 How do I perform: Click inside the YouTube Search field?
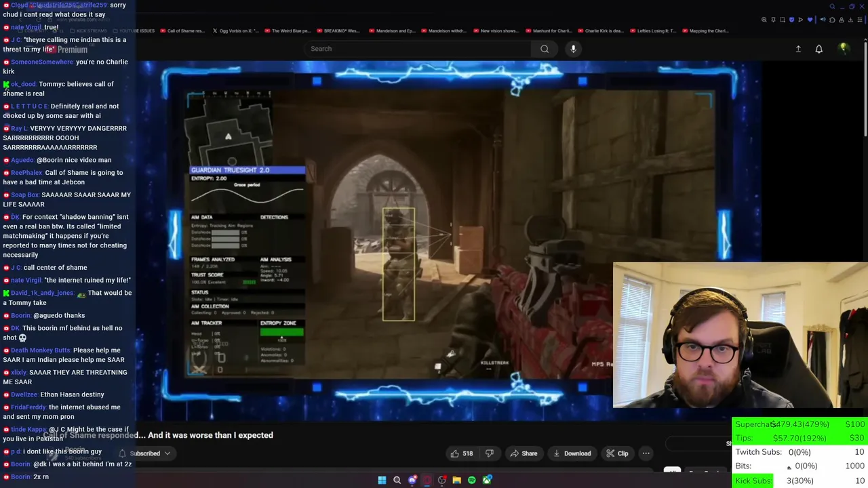[x=417, y=49]
